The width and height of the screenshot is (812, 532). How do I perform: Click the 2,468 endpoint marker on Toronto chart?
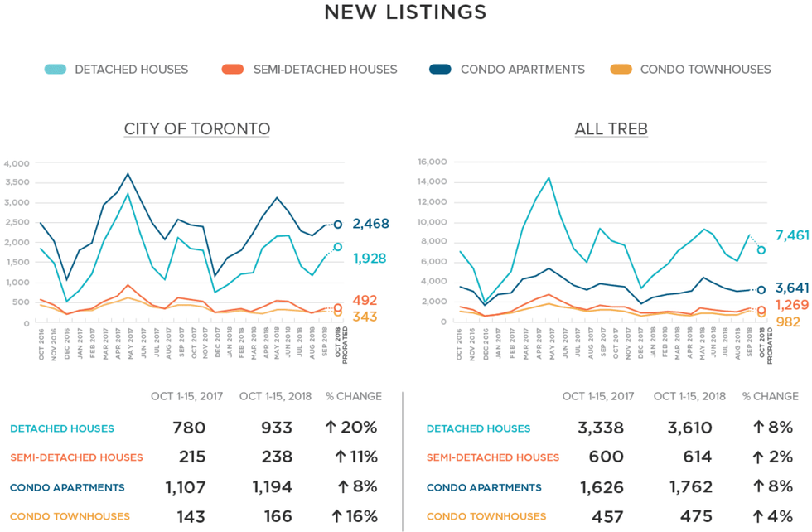click(x=338, y=223)
